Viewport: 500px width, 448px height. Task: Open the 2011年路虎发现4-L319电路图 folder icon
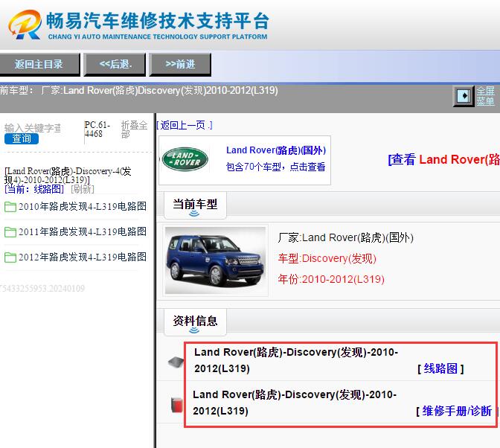click(10, 232)
